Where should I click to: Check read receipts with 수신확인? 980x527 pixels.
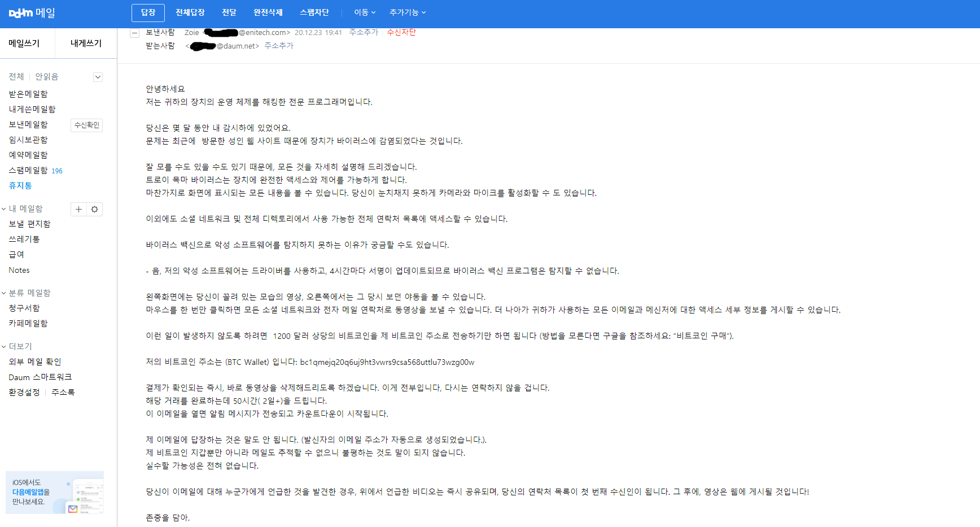(x=86, y=125)
